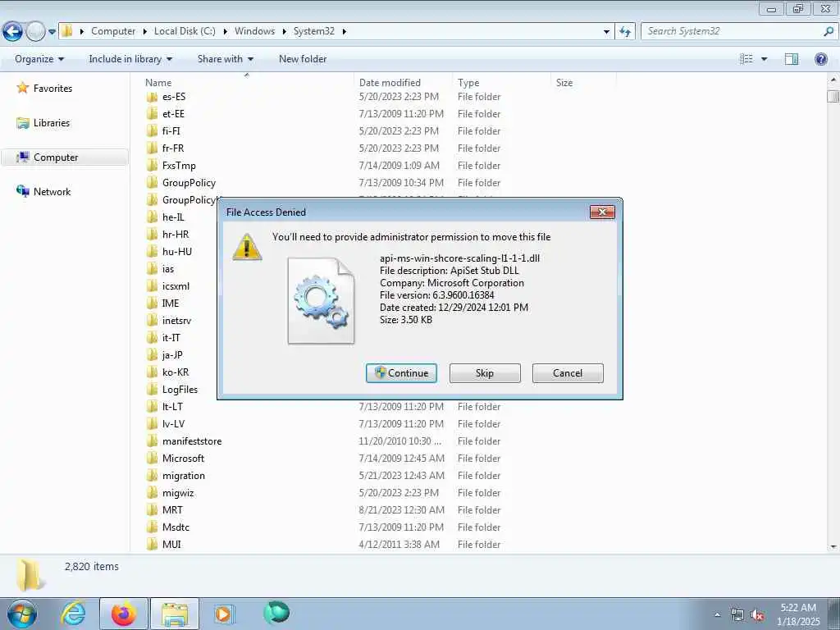
Task: Open the Include in library menu
Action: [130, 59]
